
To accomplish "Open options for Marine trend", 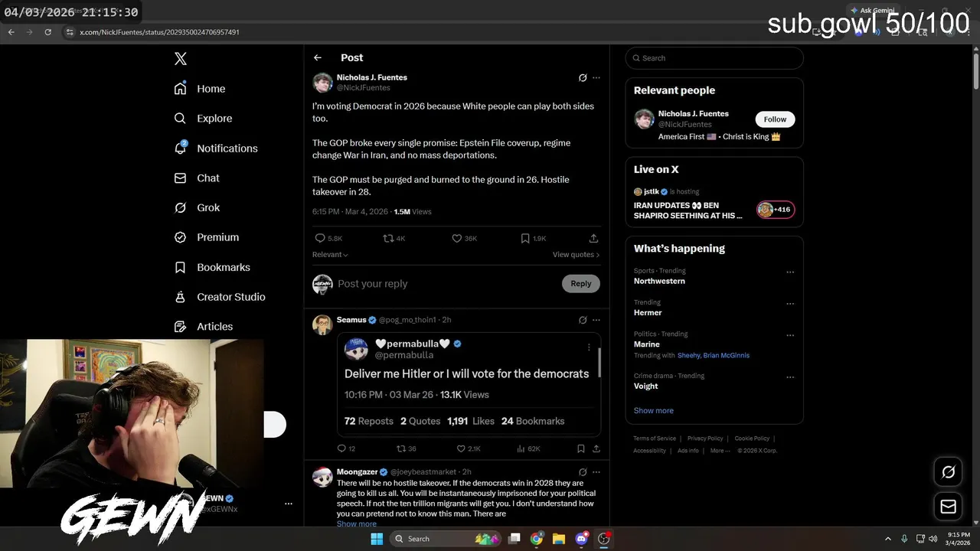I will (x=790, y=335).
